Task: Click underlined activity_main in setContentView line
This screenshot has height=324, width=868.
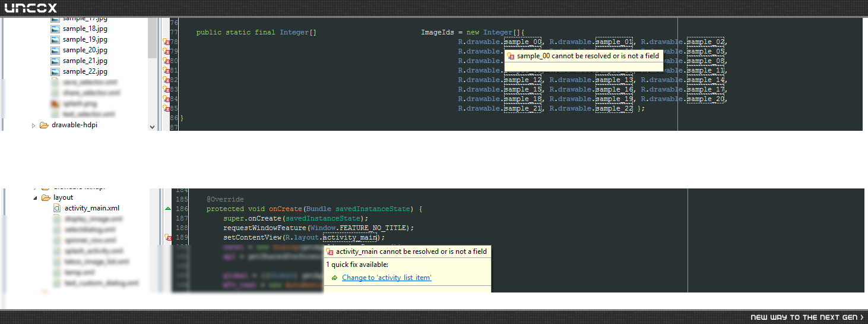Action: [350, 238]
